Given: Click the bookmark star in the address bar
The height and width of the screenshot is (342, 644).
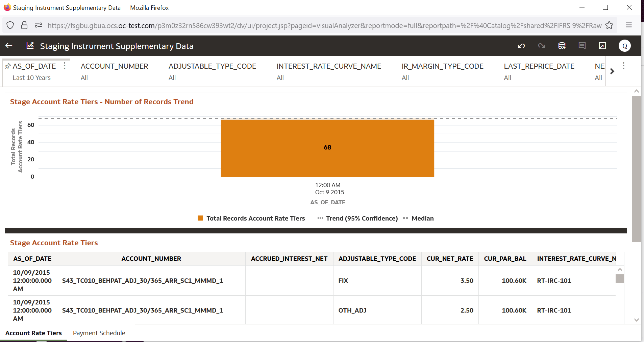Looking at the screenshot, I should click(x=609, y=25).
